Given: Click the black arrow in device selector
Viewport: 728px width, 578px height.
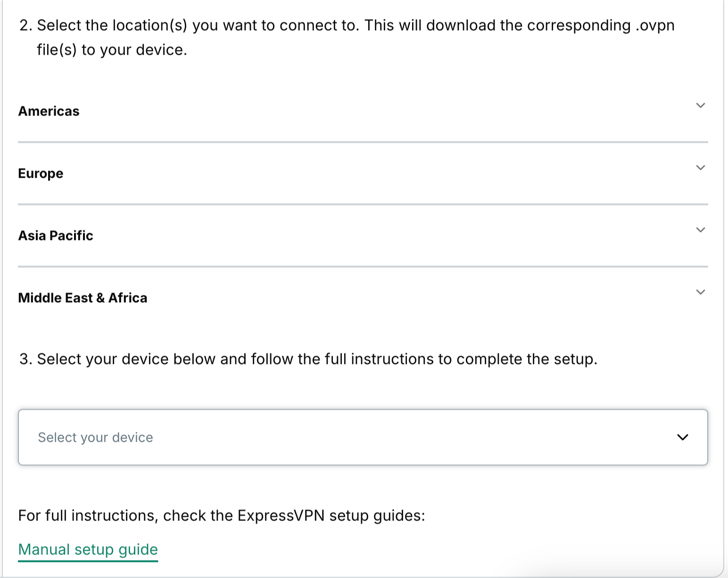Looking at the screenshot, I should 683,437.
